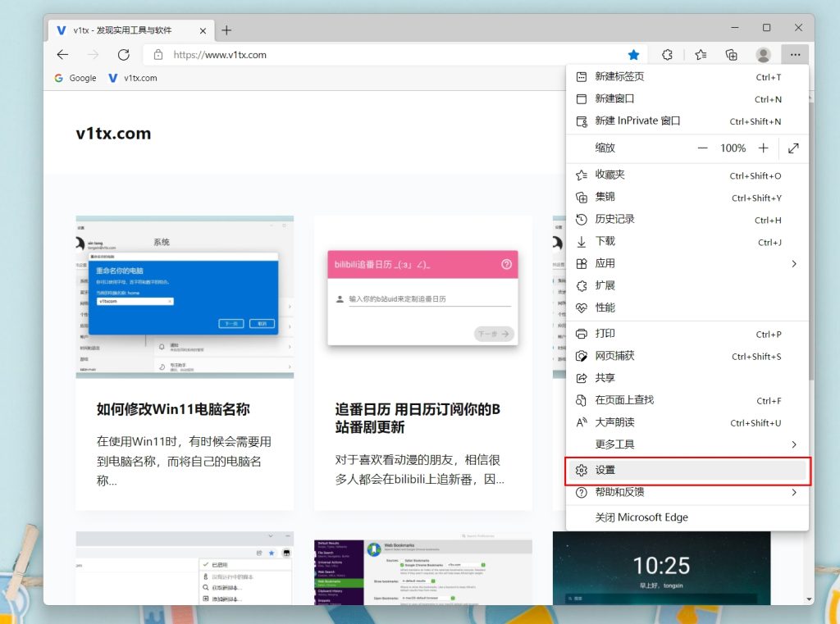Click the v1tx tab title
This screenshot has width=840, height=624.
coord(123,30)
